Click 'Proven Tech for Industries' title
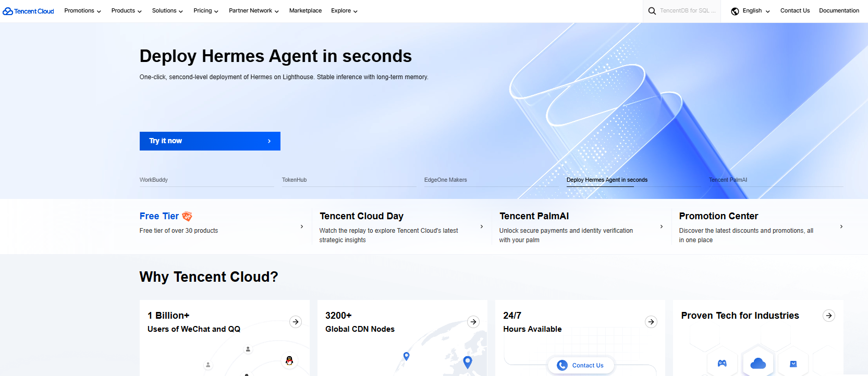This screenshot has width=868, height=376. pos(740,316)
